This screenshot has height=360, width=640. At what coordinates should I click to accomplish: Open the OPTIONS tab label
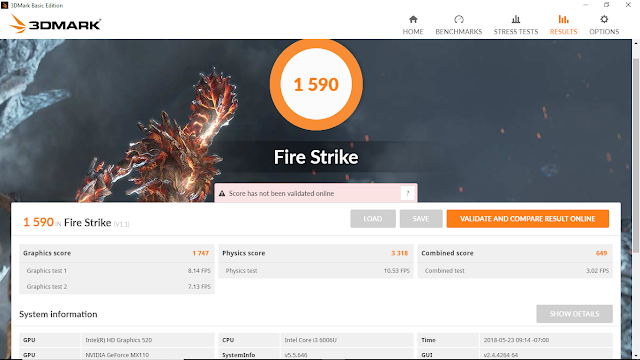pos(604,31)
